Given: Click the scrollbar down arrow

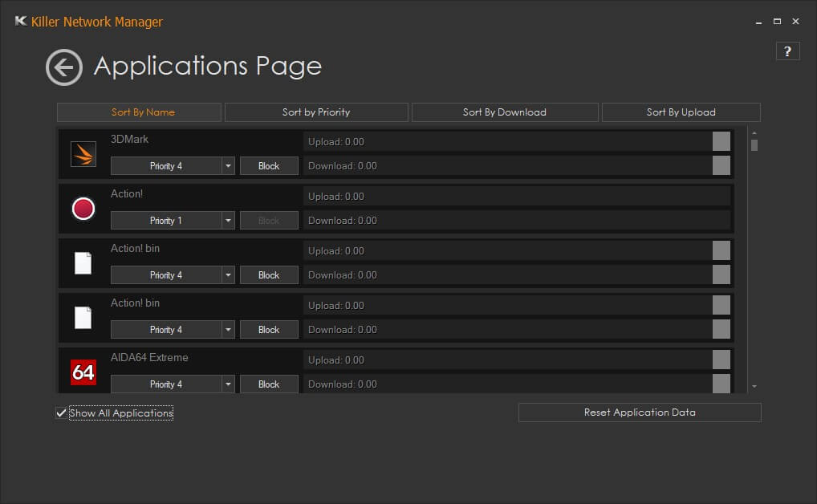Looking at the screenshot, I should coord(754,387).
